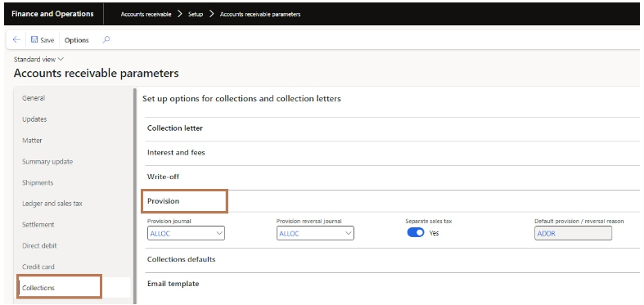Open Setup breadcrumb
Viewport: 644px width, 305px height.
pyautogui.click(x=196, y=14)
